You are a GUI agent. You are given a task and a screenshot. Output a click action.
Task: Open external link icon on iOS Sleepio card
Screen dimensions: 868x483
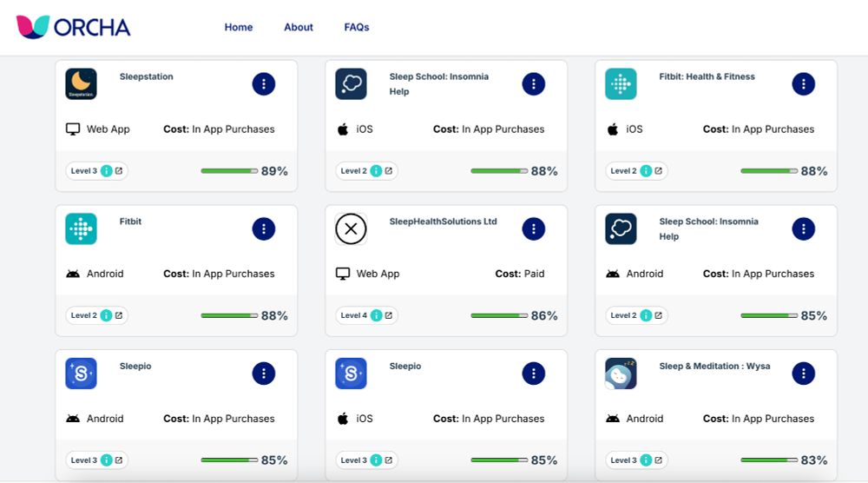(x=389, y=460)
